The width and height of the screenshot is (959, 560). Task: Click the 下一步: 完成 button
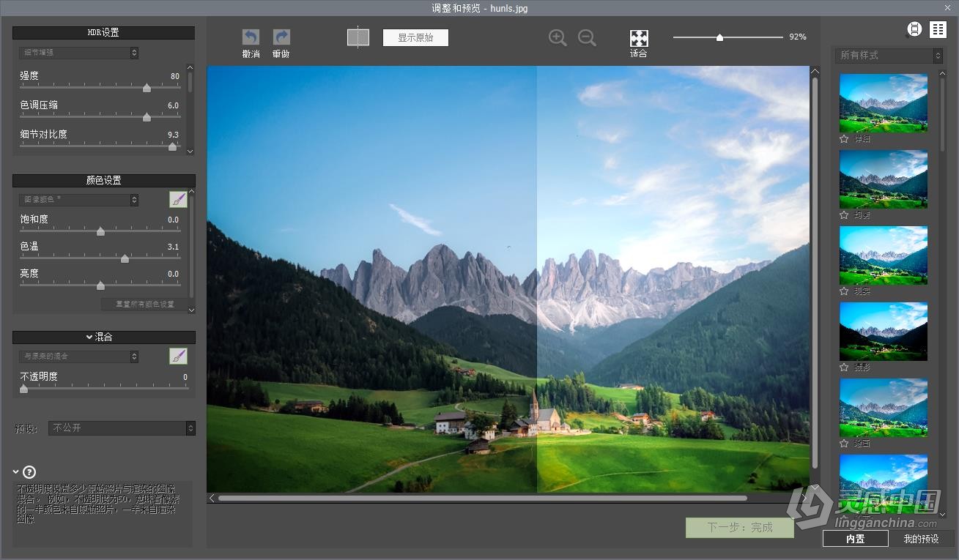(740, 527)
